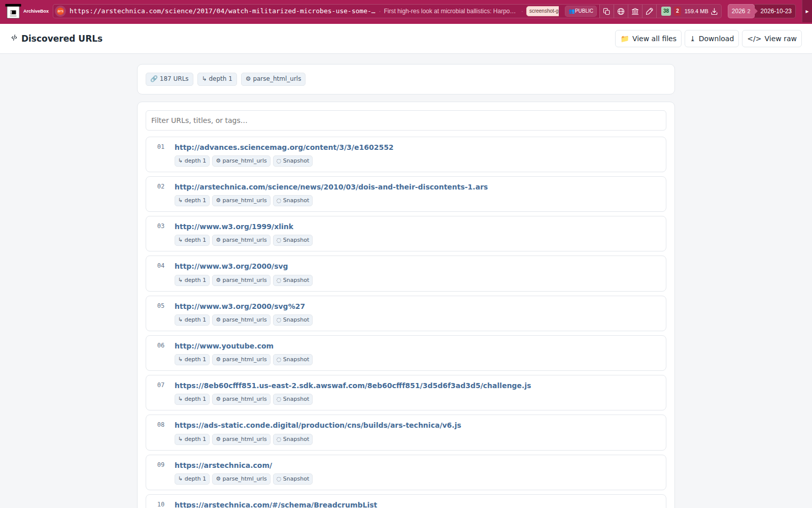Click the green 38 success count badge

click(x=666, y=11)
